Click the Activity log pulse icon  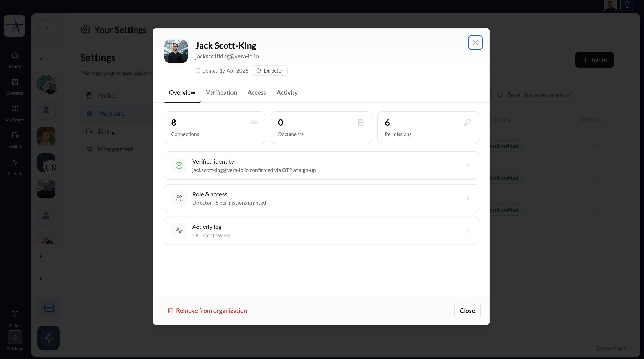(179, 231)
